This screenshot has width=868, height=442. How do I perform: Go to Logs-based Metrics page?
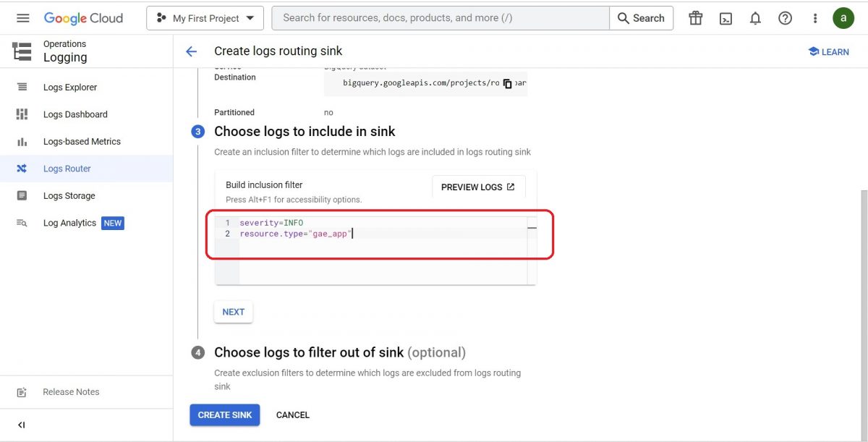point(82,142)
